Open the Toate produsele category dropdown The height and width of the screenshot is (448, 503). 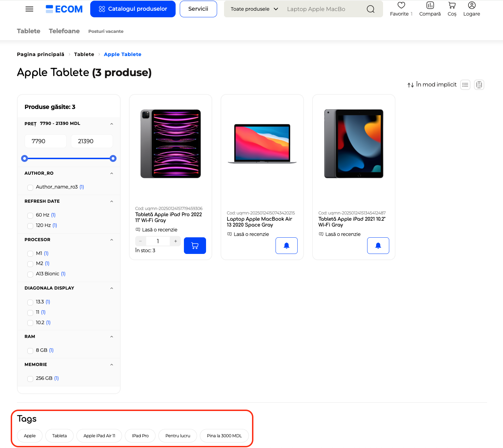(254, 9)
